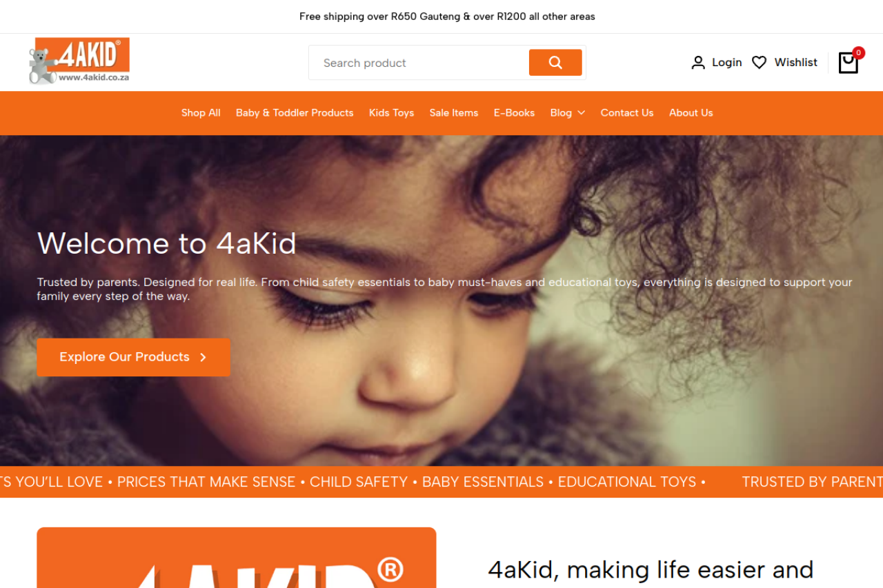Open the shopping cart icon
Viewport: 883px width, 588px height.
[x=848, y=63]
